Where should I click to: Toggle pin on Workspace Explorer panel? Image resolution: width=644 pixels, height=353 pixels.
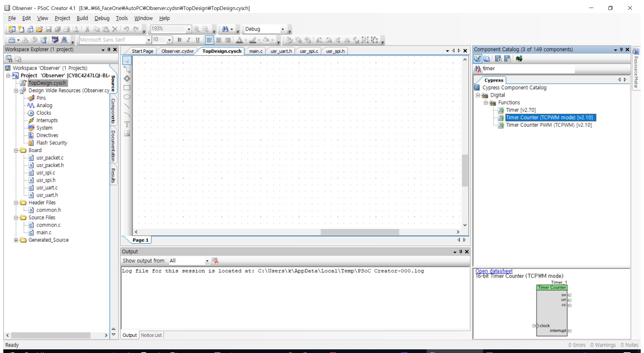[x=109, y=49]
